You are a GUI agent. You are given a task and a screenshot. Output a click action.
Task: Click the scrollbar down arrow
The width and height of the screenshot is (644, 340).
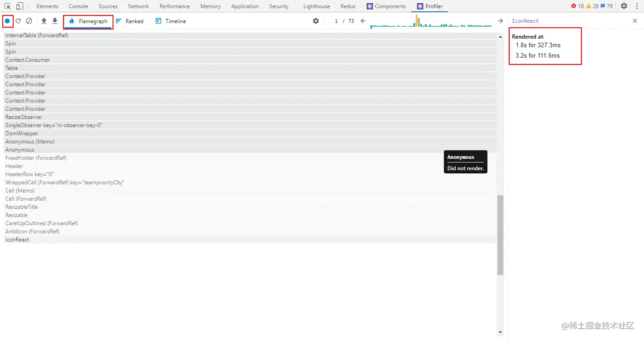click(501, 333)
